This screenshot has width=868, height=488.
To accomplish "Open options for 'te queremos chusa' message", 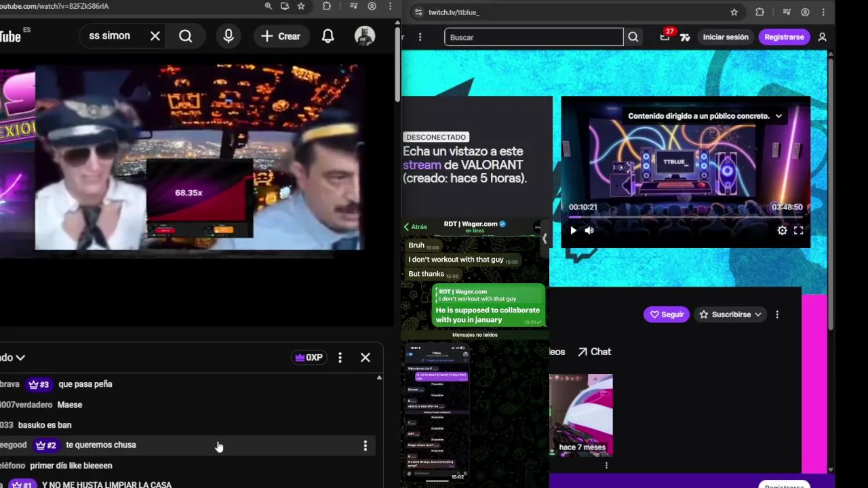I will tap(366, 445).
